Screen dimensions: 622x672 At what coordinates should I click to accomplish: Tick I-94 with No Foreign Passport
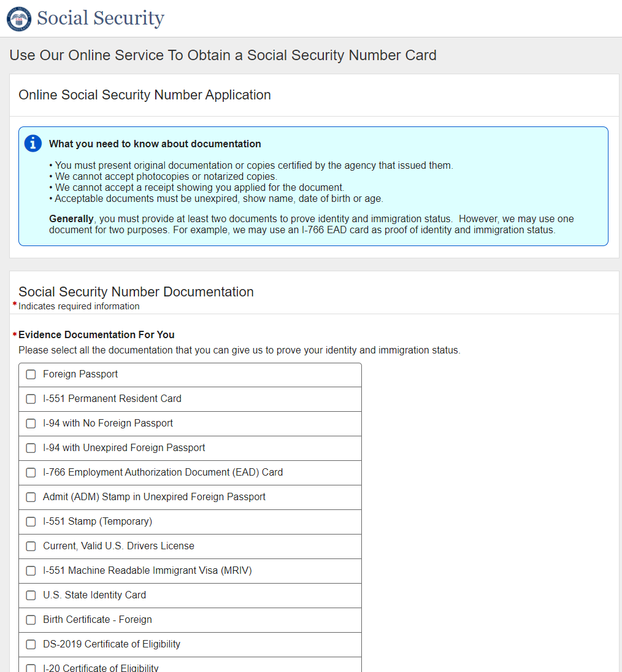[31, 423]
